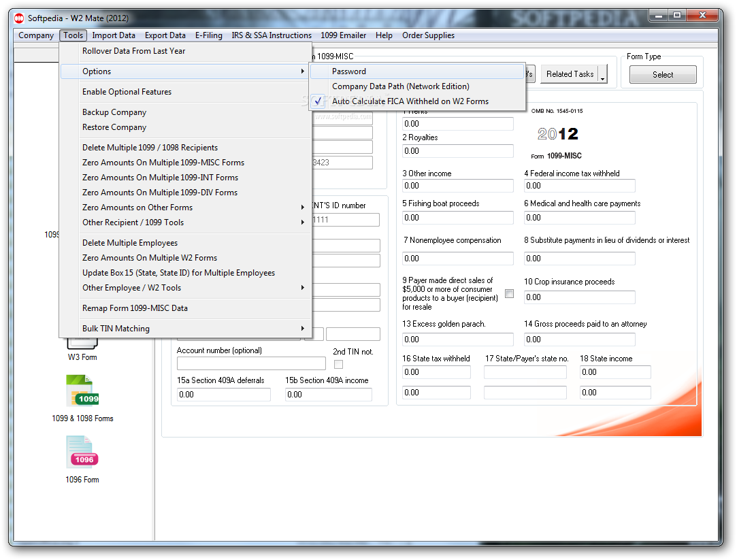Open the Company menu
Image resolution: width=737 pixels, height=560 pixels.
pos(36,35)
